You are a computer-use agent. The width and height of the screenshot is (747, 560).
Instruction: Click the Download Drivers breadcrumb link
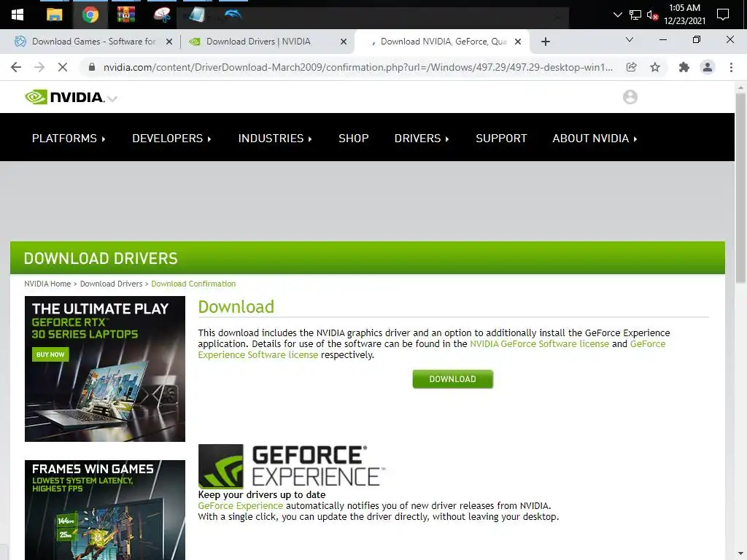[111, 284]
